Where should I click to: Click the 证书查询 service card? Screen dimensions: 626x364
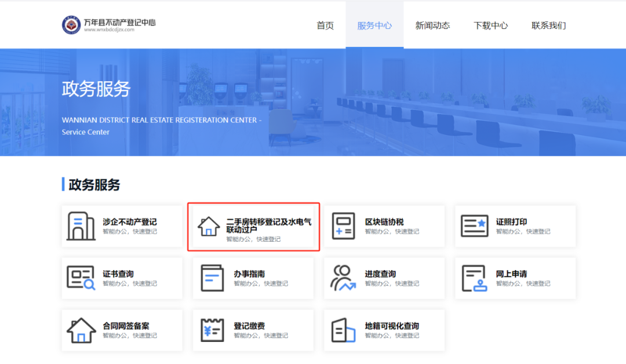(x=122, y=278)
